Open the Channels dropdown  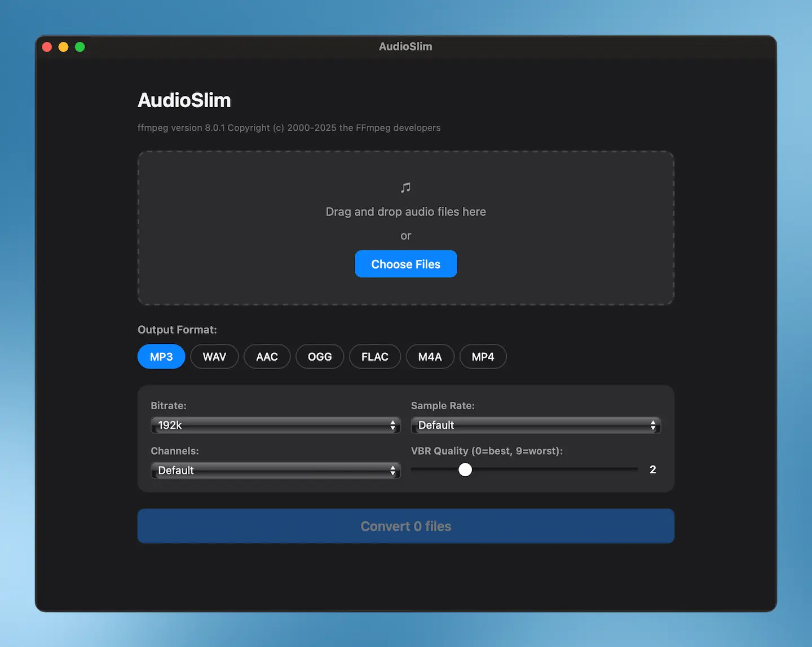[276, 470]
